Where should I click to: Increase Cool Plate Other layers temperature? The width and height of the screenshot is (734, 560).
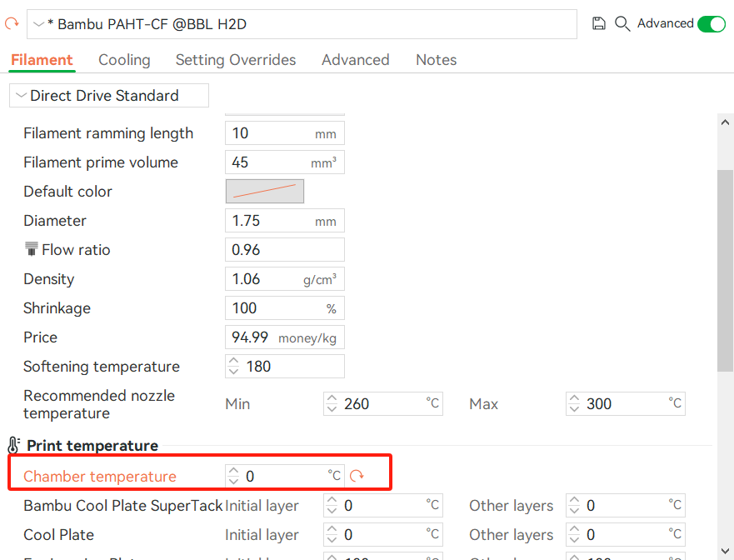(574, 529)
